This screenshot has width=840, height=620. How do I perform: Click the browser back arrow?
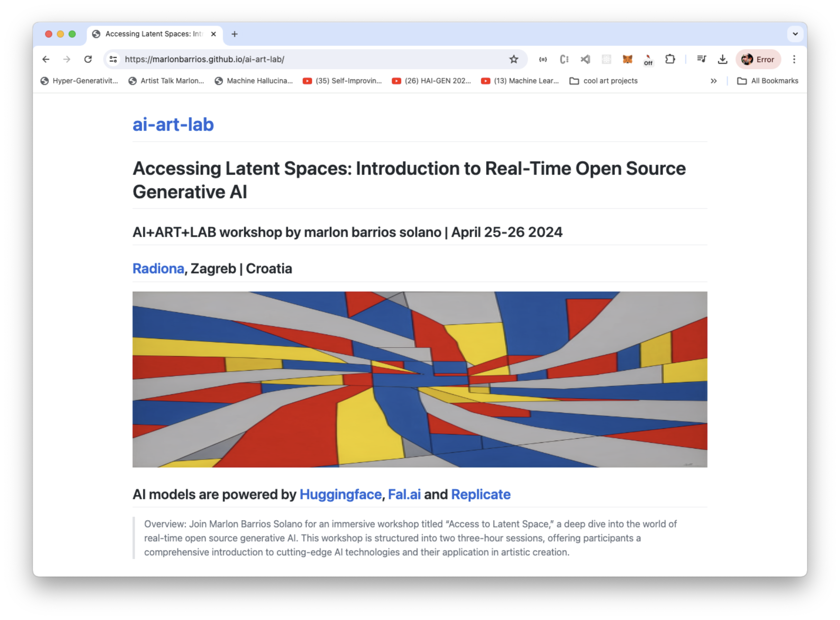pyautogui.click(x=46, y=59)
